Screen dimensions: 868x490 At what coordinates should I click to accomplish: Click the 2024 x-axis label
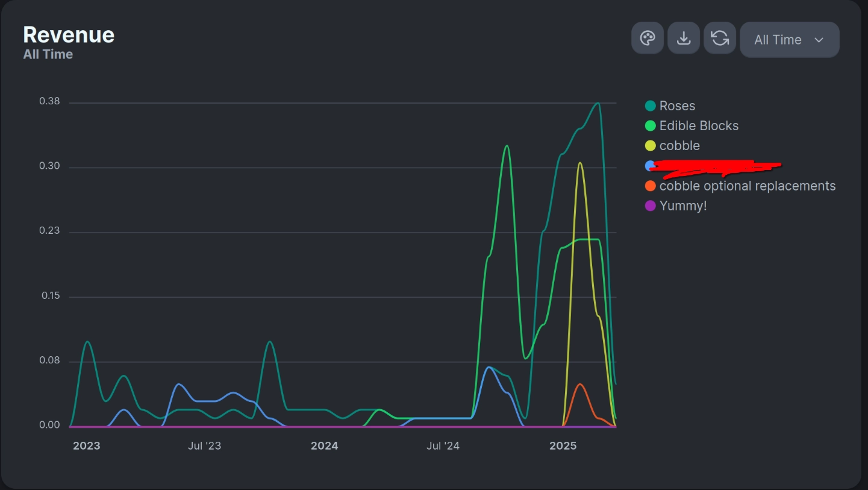click(324, 446)
